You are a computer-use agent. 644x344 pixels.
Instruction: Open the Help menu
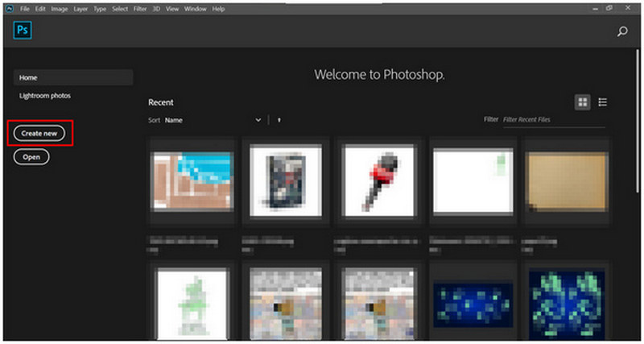tap(218, 9)
